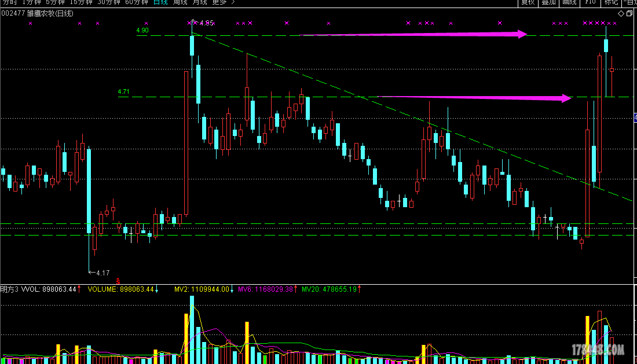Expand the 更多 more-periods menu
Viewport: 637px width, 364px height.
pos(224,2)
